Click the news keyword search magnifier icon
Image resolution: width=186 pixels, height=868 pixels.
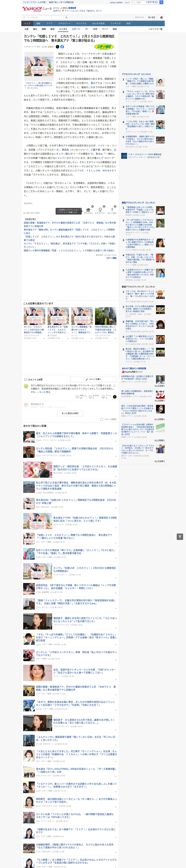tap(66, 18)
